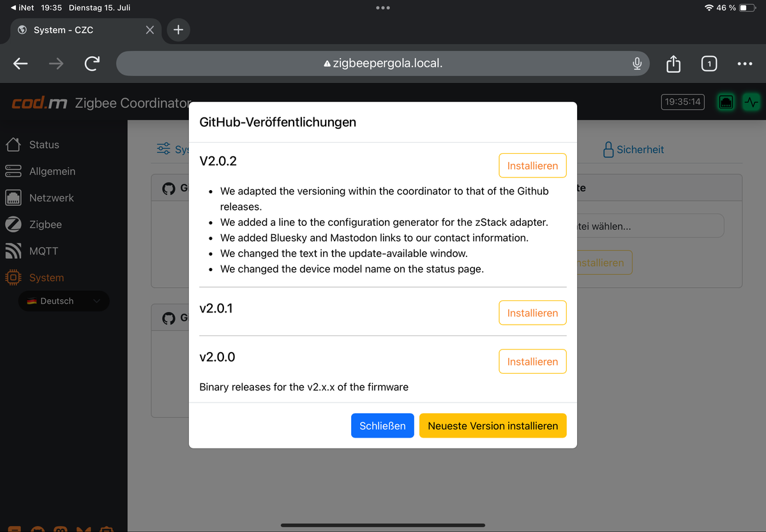Install release V2.0.2
This screenshot has height=532, width=766.
point(532,166)
